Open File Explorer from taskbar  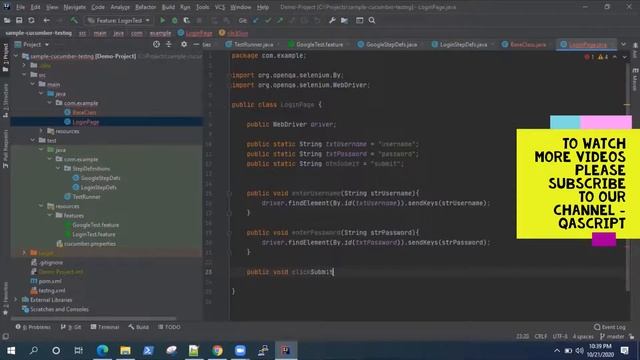pyautogui.click(x=125, y=350)
